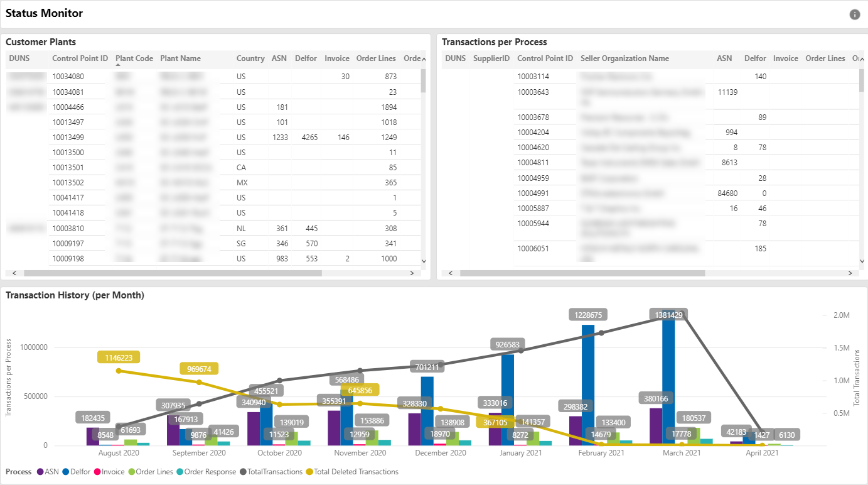Image resolution: width=868 pixels, height=485 pixels.
Task: Click Invoice legend color dot
Action: (x=97, y=472)
